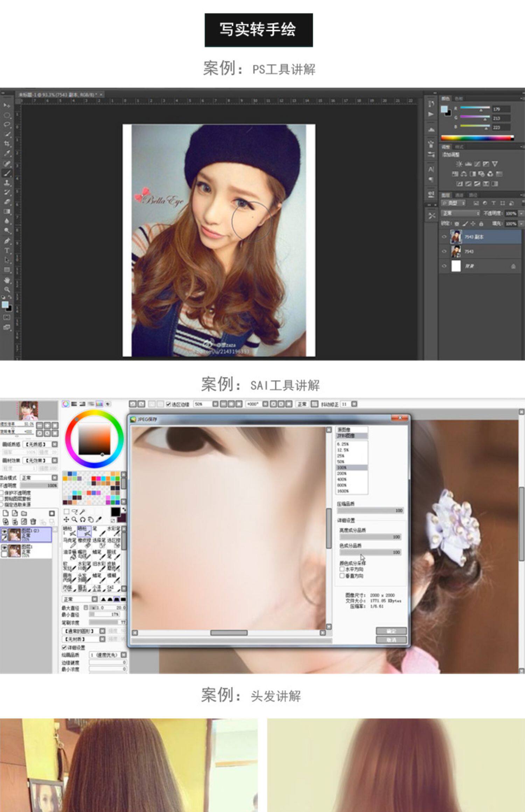Screen dimensions: 525x812
Task: Select the Hand tool in Photoshop toolbar
Action: pos(7,280)
